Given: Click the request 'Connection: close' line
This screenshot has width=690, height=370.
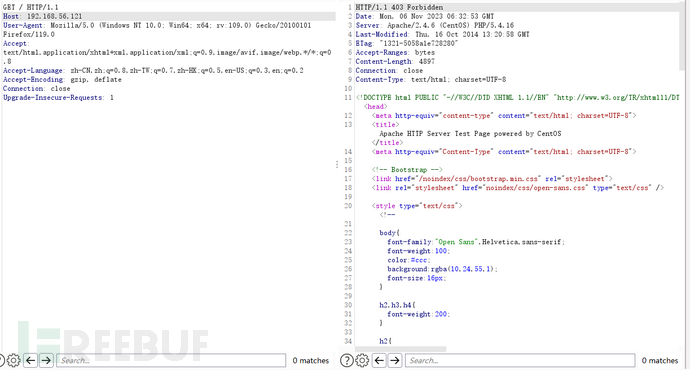Looking at the screenshot, I should point(37,88).
